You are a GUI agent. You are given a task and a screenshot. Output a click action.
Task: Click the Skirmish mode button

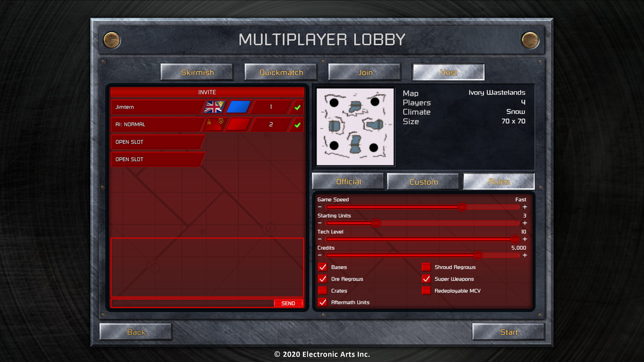197,72
